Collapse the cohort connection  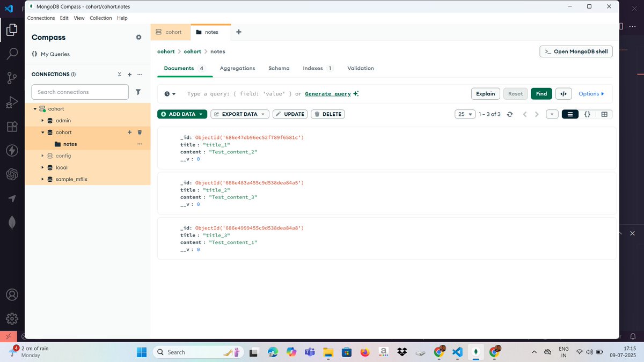[x=35, y=109]
